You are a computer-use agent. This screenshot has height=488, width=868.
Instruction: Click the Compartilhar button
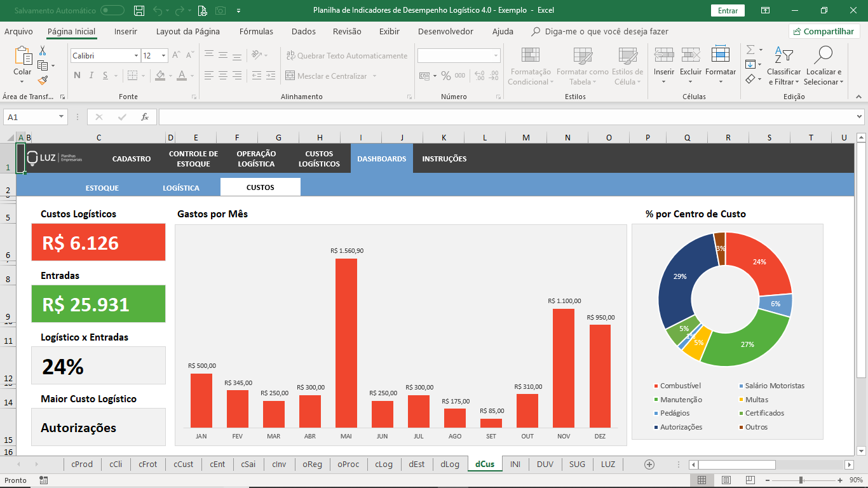click(824, 31)
